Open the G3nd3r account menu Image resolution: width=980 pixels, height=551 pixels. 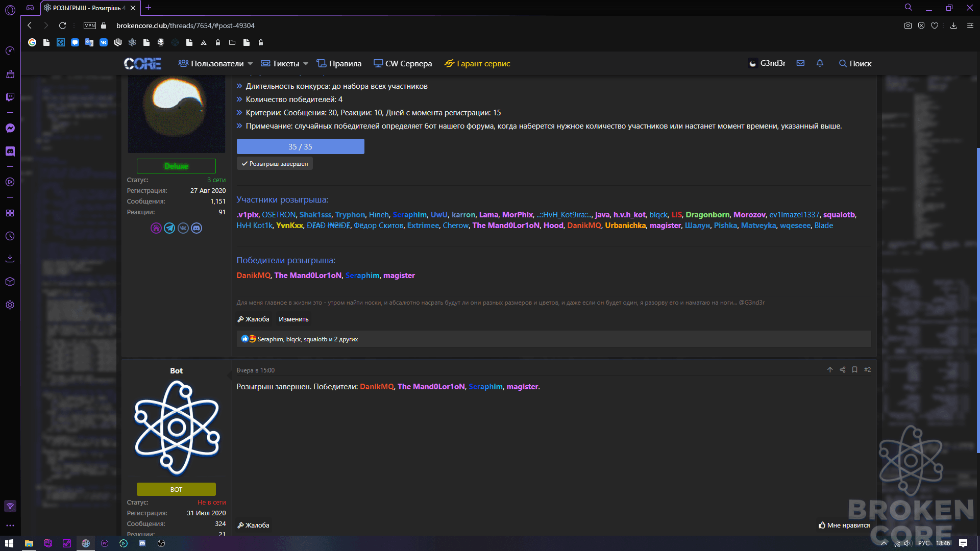pyautogui.click(x=767, y=63)
